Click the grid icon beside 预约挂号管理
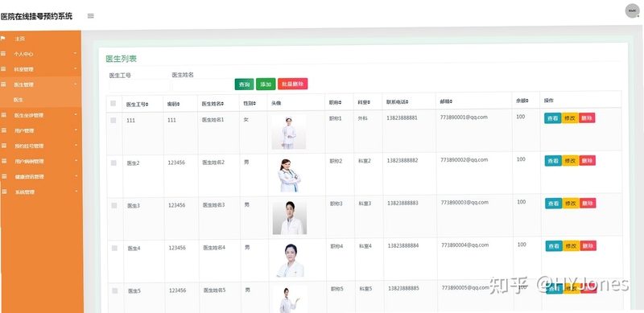The height and width of the screenshot is (313, 644). click(4, 146)
